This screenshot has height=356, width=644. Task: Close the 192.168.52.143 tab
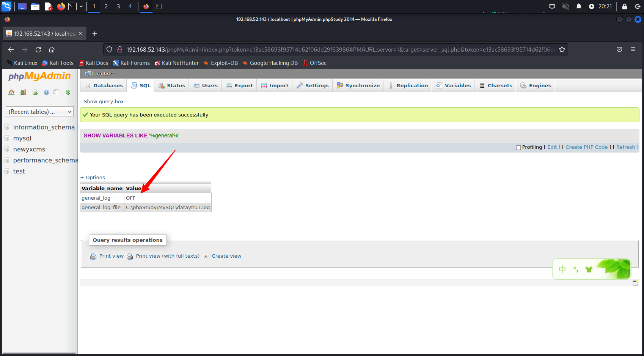tap(80, 33)
